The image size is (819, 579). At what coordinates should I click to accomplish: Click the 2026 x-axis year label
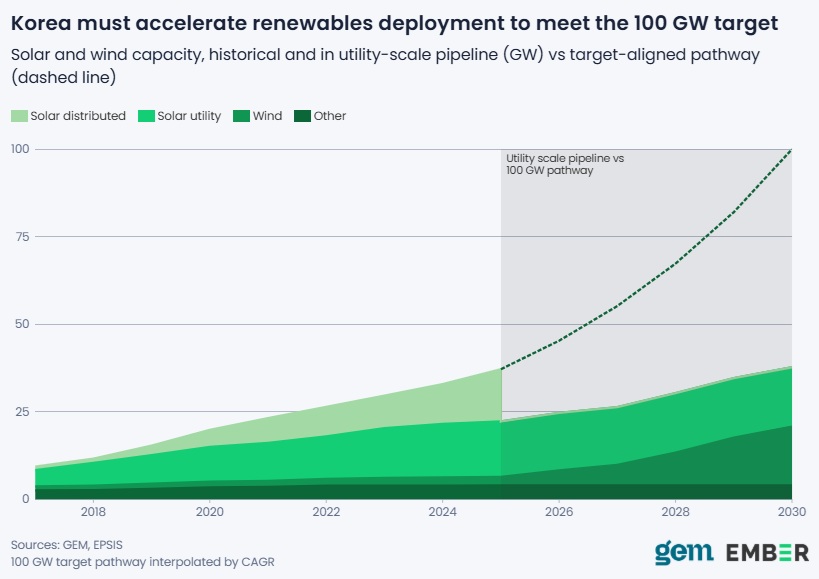pyautogui.click(x=559, y=512)
